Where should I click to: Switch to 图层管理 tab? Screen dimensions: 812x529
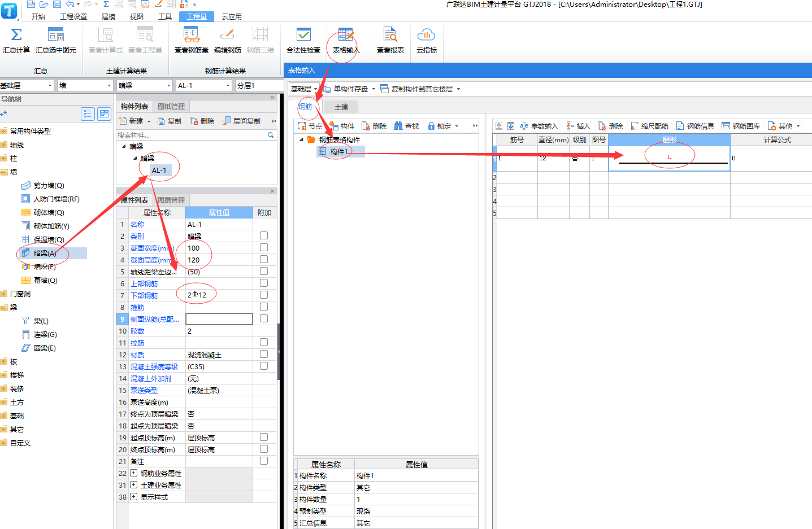pyautogui.click(x=171, y=200)
